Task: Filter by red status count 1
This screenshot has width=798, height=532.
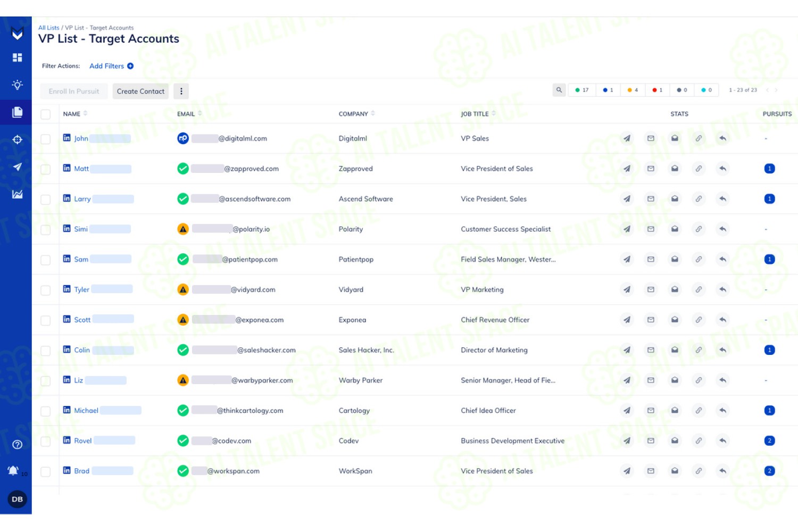Action: click(x=658, y=90)
